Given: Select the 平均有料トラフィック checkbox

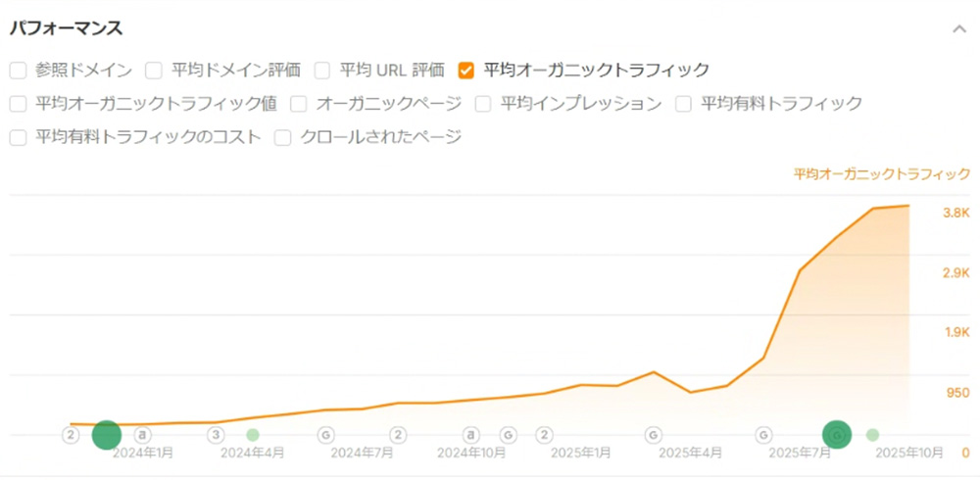Looking at the screenshot, I should [684, 104].
